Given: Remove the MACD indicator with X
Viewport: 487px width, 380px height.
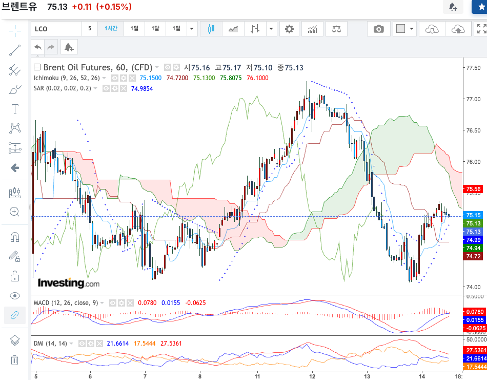Looking at the screenshot, I should pos(130,303).
